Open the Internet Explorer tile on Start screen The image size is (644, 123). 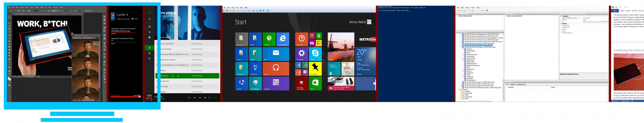(283, 39)
